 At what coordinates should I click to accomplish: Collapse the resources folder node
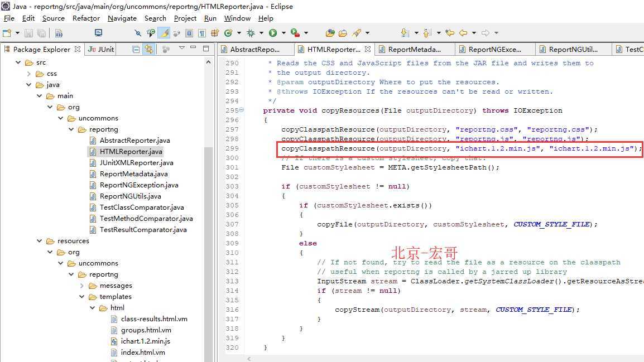click(x=40, y=241)
